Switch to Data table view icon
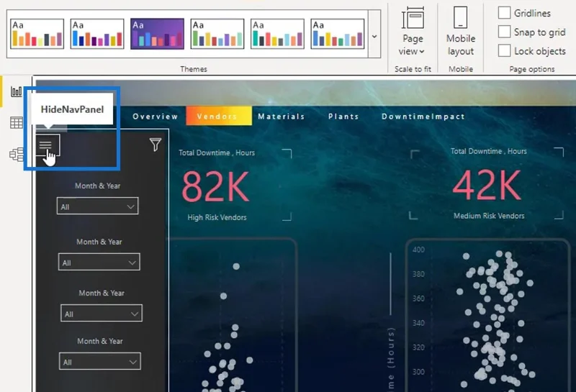The width and height of the screenshot is (576, 392). coord(16,122)
